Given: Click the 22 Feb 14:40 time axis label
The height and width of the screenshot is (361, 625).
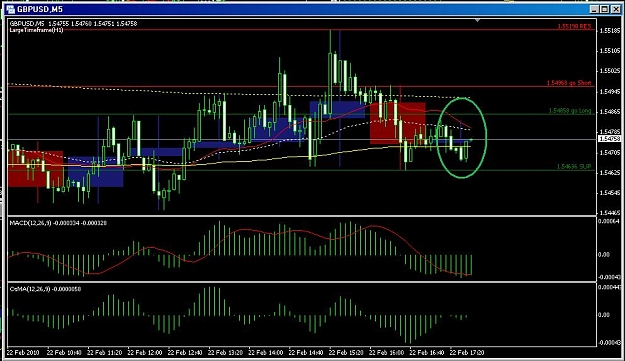Looking at the screenshot, I should point(306,353).
